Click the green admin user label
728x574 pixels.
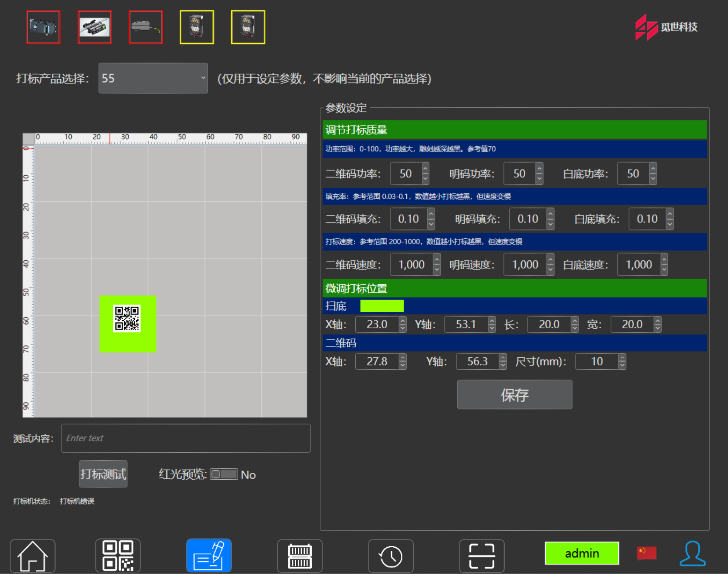coord(582,553)
